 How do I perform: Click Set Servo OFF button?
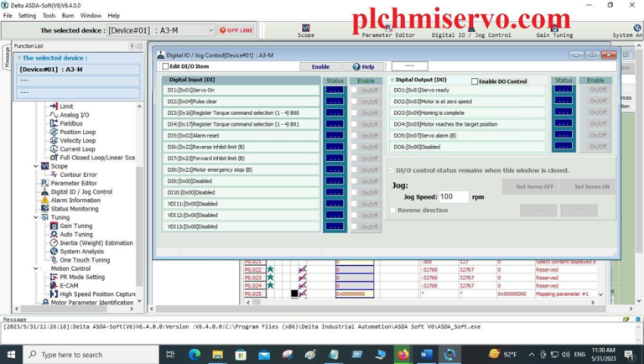click(x=530, y=186)
